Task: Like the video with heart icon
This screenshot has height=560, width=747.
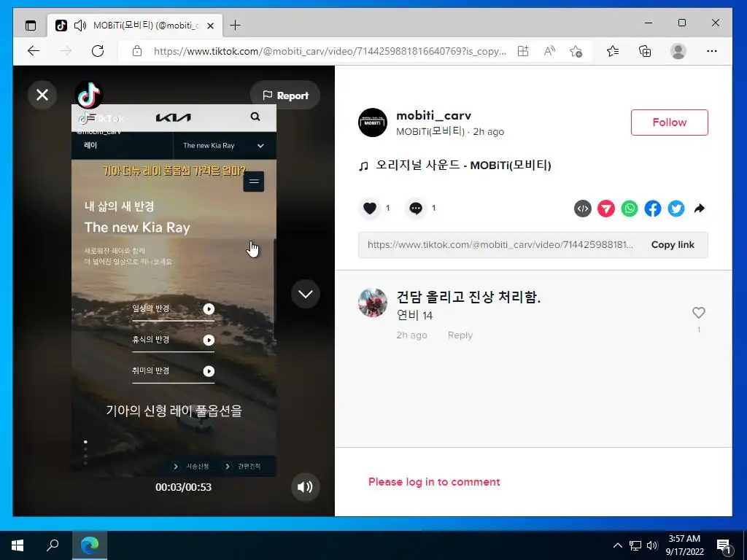Action: coord(370,208)
